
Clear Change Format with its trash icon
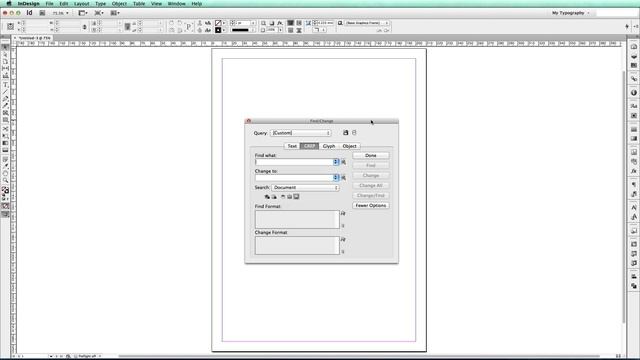point(343,252)
